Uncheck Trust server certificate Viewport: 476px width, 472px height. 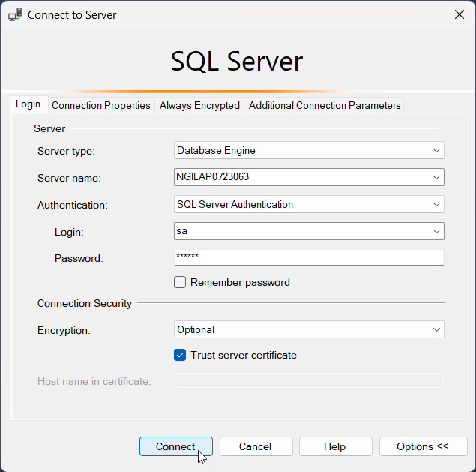[x=180, y=355]
